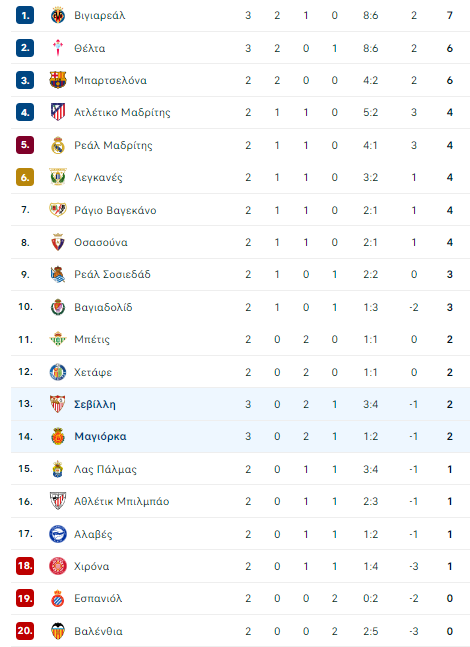Open the Αθλέτικ Μπιλμπάο team page
The image size is (470, 647).
pos(122,501)
